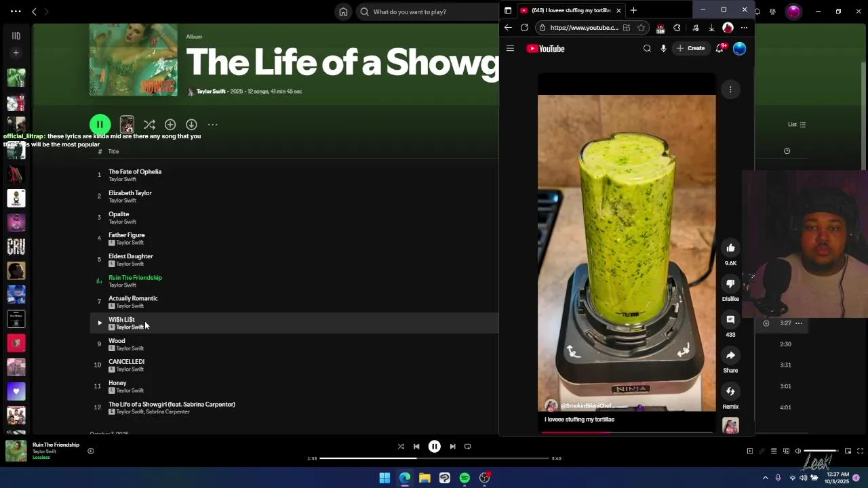Image resolution: width=868 pixels, height=488 pixels.
Task: Skip to the next track
Action: click(x=452, y=447)
